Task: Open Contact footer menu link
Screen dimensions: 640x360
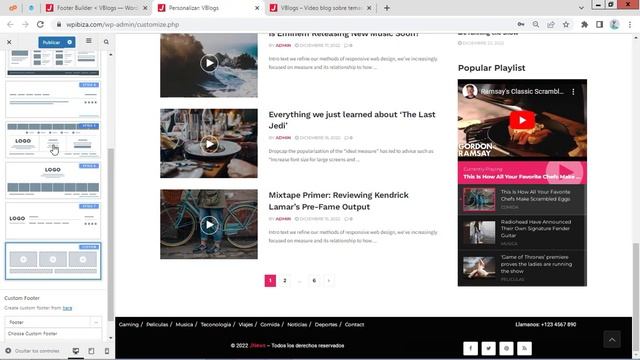Action: pyautogui.click(x=354, y=324)
